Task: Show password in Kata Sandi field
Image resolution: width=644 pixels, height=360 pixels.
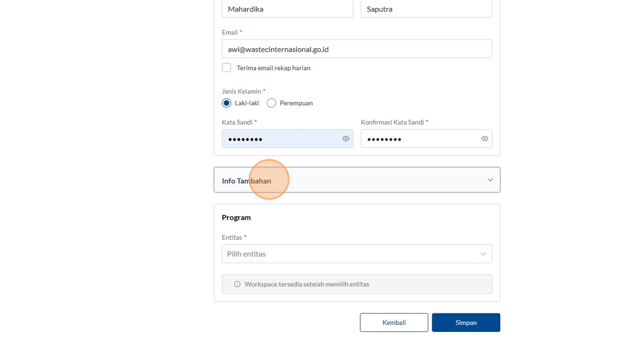Action: (x=346, y=139)
